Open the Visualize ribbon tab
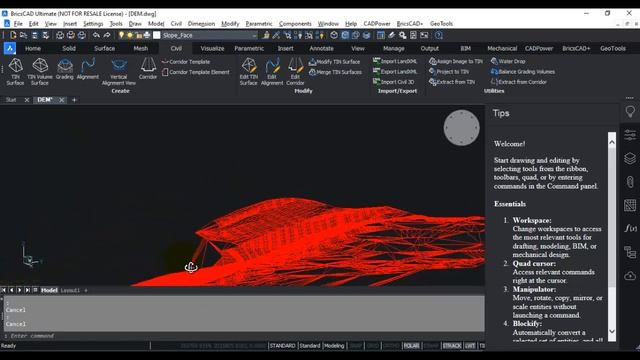This screenshot has height=360, width=640. (x=212, y=48)
